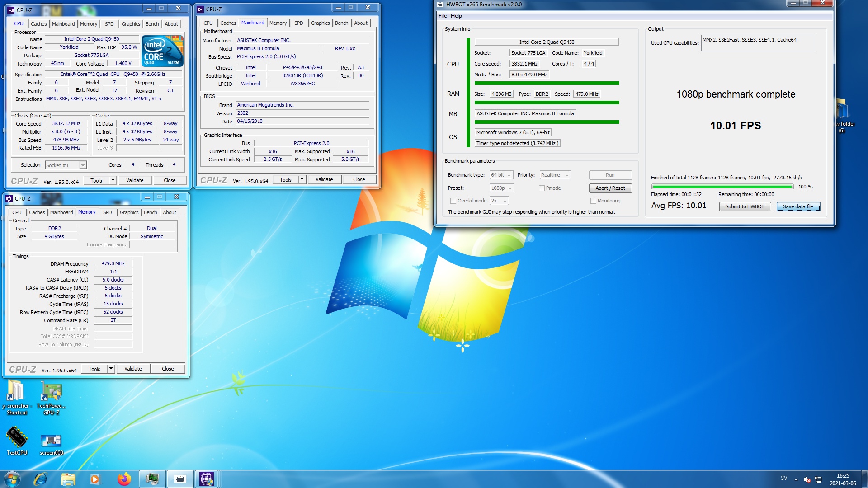Viewport: 868px width, 488px height.
Task: Expand the Tools arrow in the CPU-Z Mainboard window
Action: pyautogui.click(x=302, y=179)
